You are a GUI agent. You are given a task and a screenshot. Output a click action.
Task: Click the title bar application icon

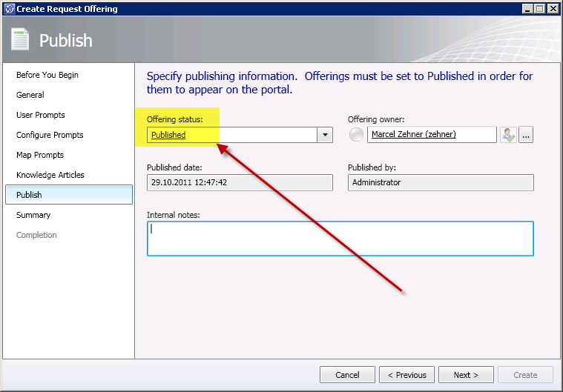click(x=8, y=9)
